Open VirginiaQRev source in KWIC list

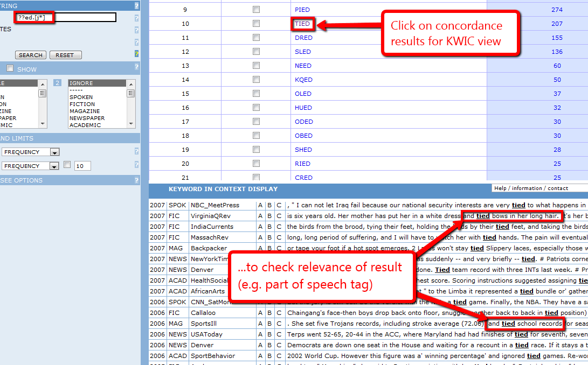211,216
